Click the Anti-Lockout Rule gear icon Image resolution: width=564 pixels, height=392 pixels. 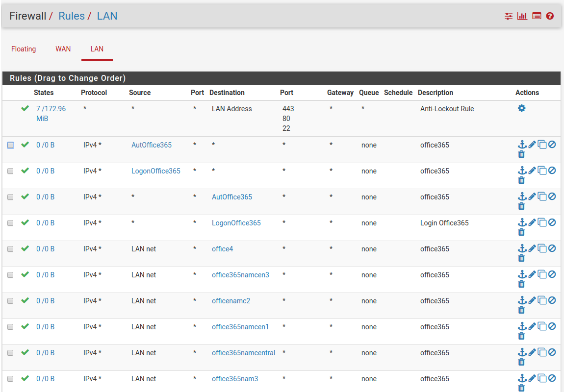(521, 108)
